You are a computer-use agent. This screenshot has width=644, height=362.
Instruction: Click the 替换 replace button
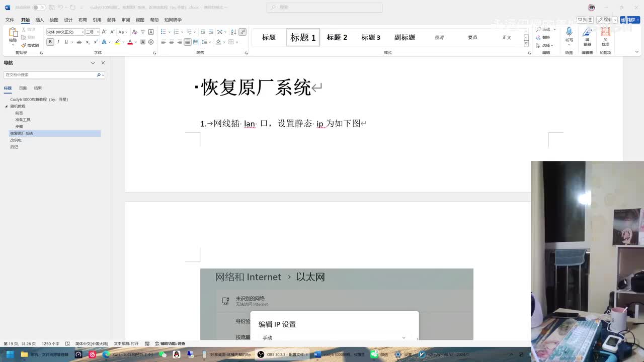tap(544, 37)
